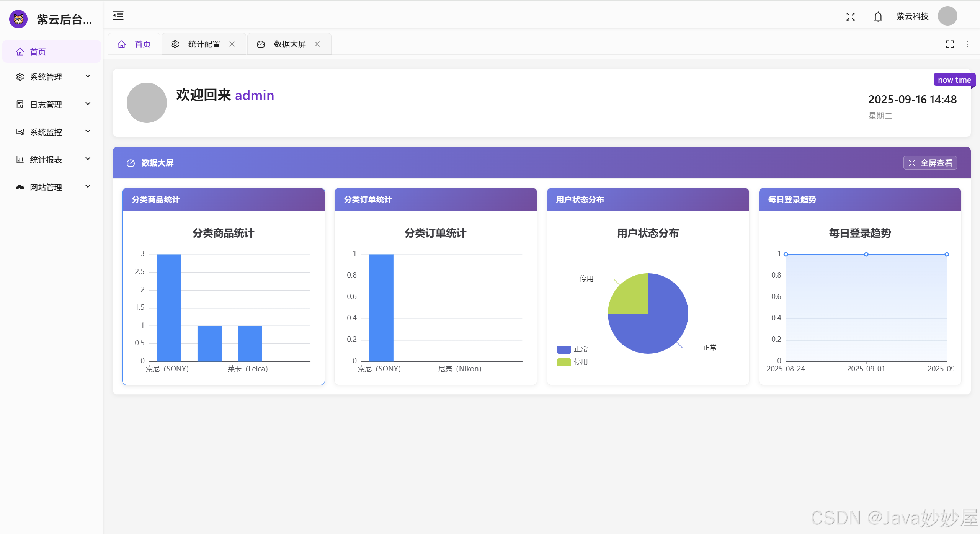Switch to the 数据大屏 tab

tap(289, 44)
